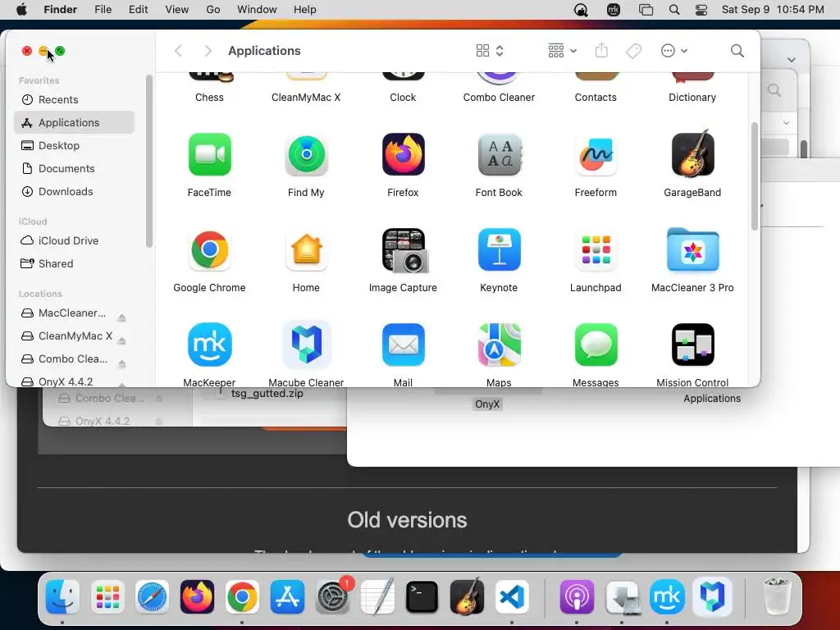The image size is (840, 630).
Task: Click the Applications window vertical scrollbar
Action: [x=755, y=176]
